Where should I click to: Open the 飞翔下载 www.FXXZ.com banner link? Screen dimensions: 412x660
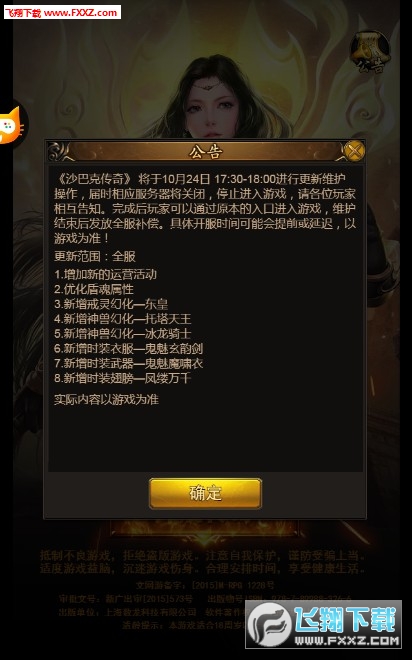click(62, 12)
